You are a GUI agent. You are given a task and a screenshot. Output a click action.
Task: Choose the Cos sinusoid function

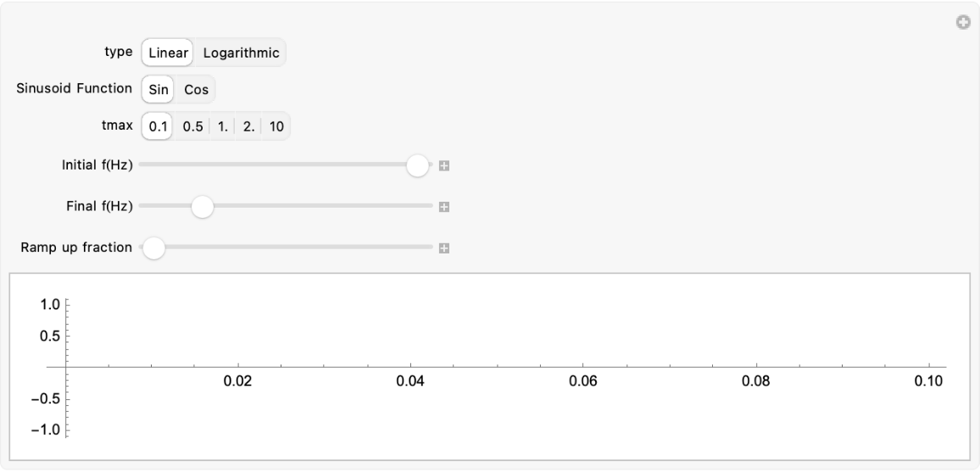pos(196,89)
